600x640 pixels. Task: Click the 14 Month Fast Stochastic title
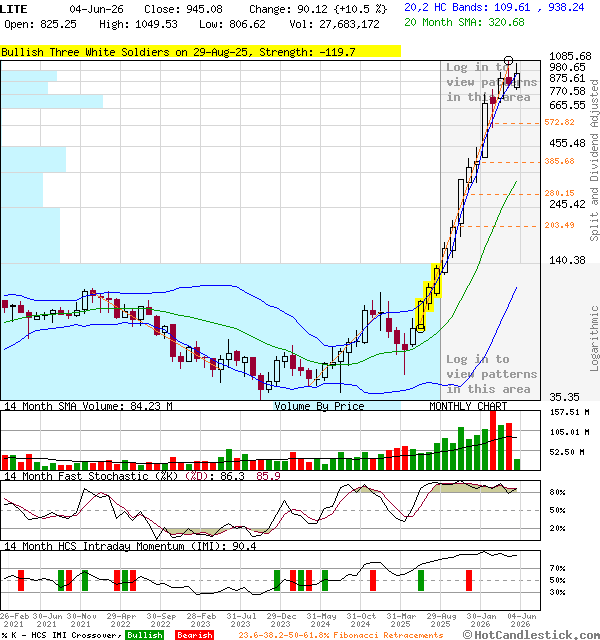(x=91, y=476)
